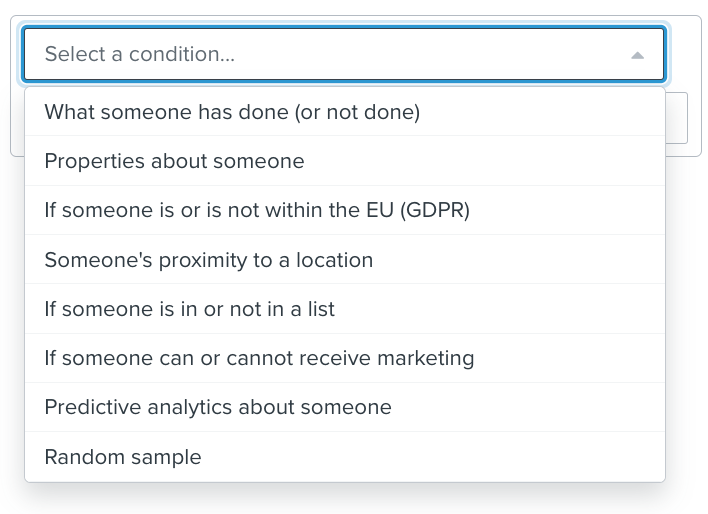Screen dimensions: 708x514
Task: Select the last condition, Random sample
Action: click(x=123, y=457)
